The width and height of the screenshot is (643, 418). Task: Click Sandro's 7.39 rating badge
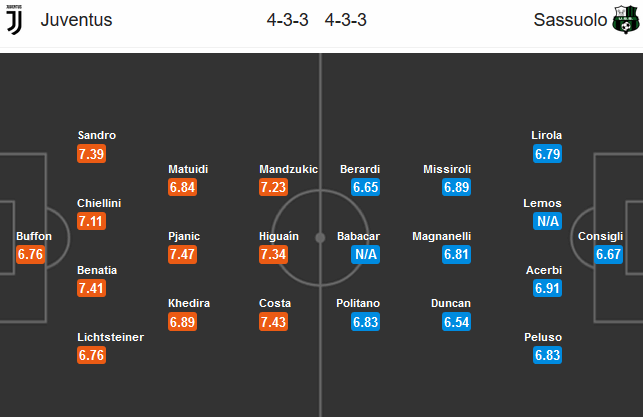tap(91, 153)
